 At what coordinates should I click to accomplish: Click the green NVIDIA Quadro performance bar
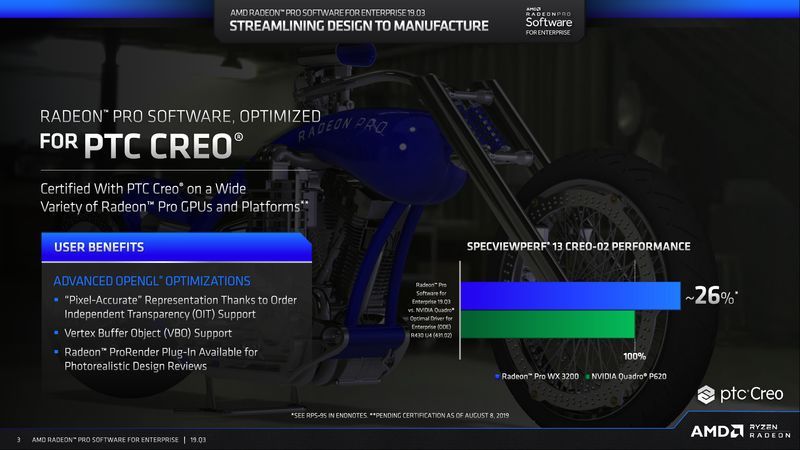click(547, 323)
